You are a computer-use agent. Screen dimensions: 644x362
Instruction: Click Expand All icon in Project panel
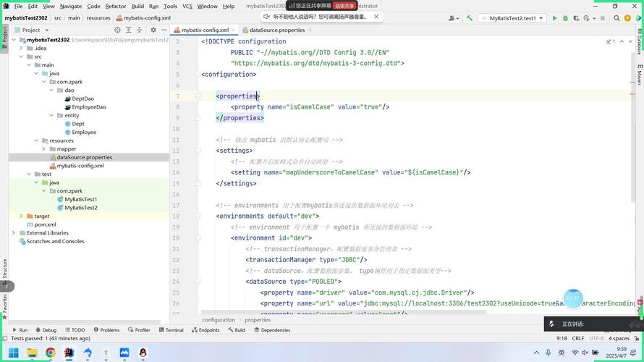tap(129, 30)
